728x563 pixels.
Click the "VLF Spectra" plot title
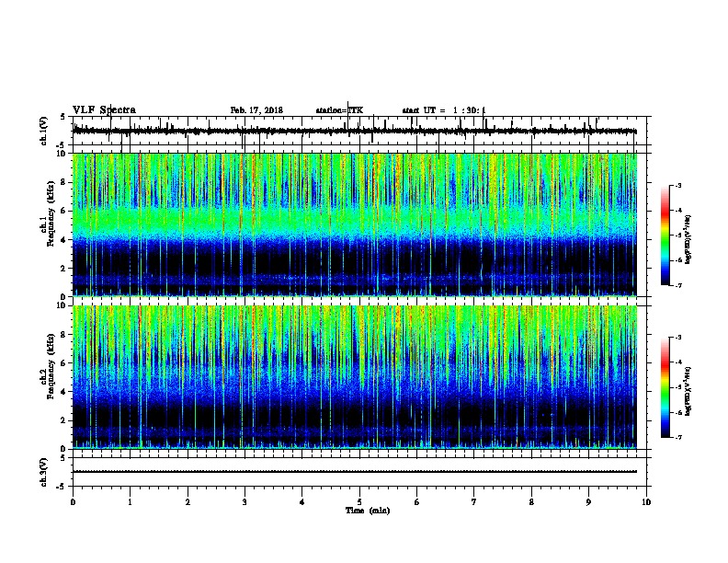tap(104, 110)
